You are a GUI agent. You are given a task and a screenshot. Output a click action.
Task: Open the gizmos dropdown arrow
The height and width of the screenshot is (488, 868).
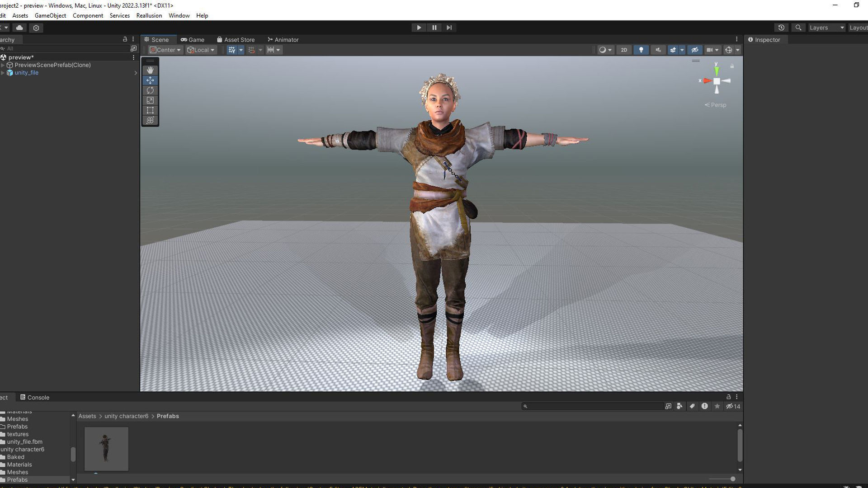[x=738, y=50]
